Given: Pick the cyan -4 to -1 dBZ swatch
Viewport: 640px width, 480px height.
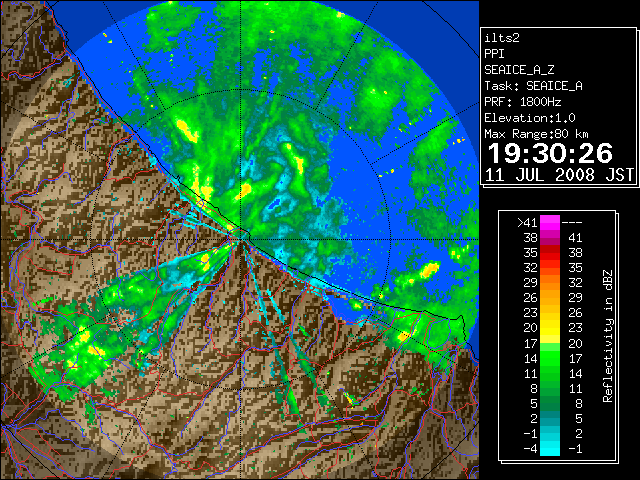Looking at the screenshot, I should pos(550,448).
